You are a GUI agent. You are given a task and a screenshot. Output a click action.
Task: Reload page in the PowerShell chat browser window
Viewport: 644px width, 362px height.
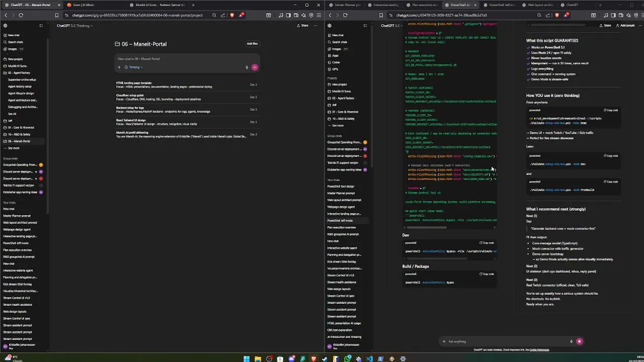point(345,15)
